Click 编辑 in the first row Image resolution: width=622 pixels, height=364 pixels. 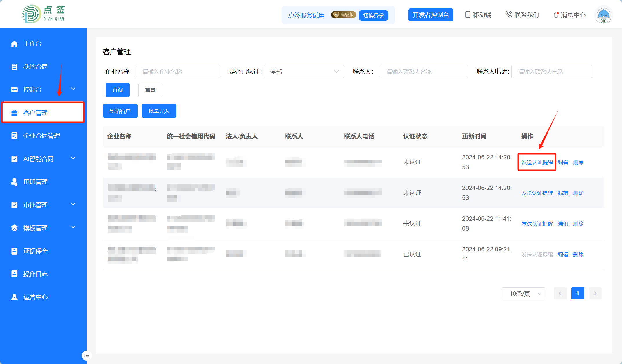(x=563, y=162)
